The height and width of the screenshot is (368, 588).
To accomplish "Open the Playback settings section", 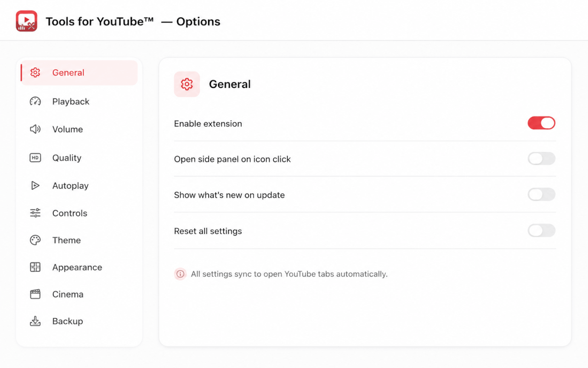I will point(79,102).
